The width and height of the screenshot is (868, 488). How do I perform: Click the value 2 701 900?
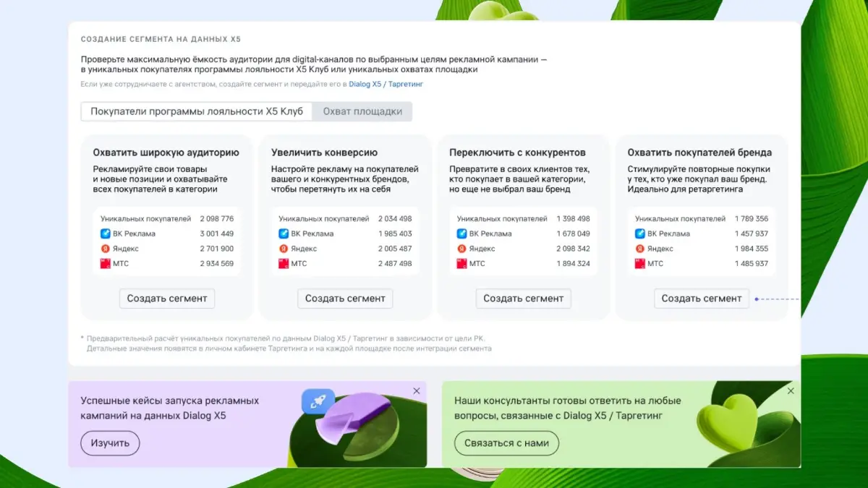click(217, 249)
